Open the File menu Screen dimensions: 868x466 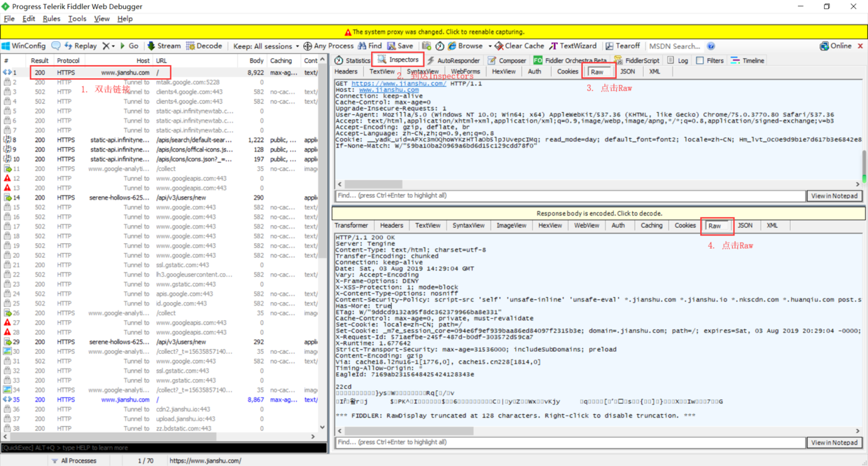(9, 19)
